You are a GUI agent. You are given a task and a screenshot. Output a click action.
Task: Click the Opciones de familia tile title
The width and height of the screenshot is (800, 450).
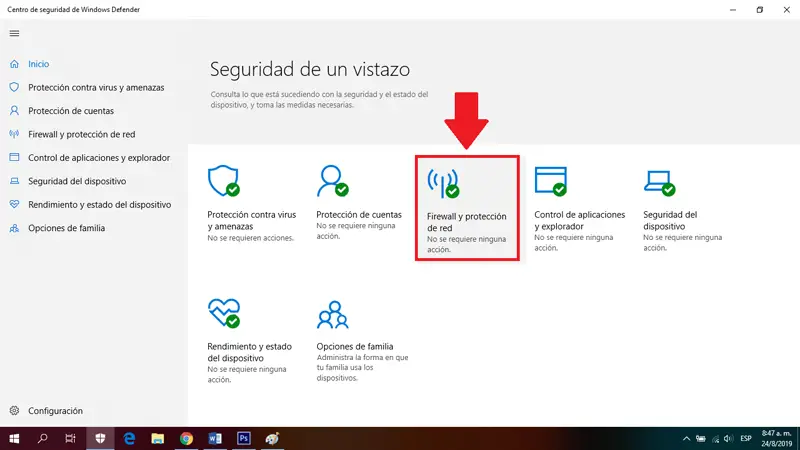pyautogui.click(x=355, y=346)
